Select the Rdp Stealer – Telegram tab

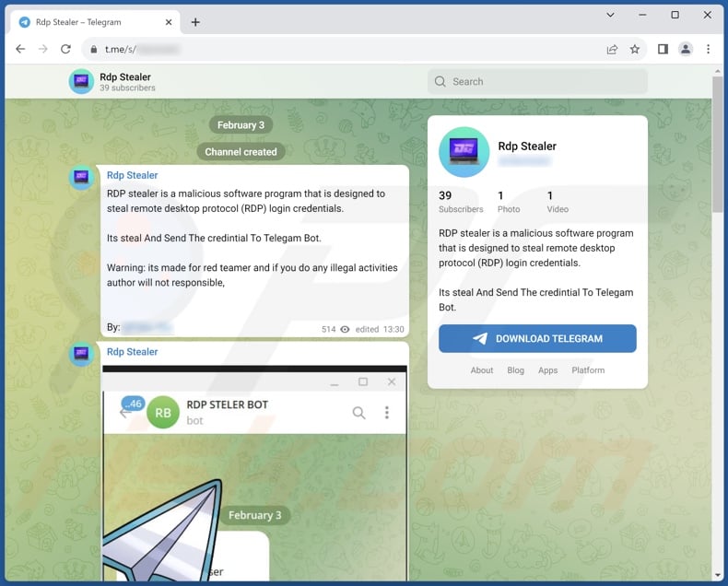tap(95, 22)
